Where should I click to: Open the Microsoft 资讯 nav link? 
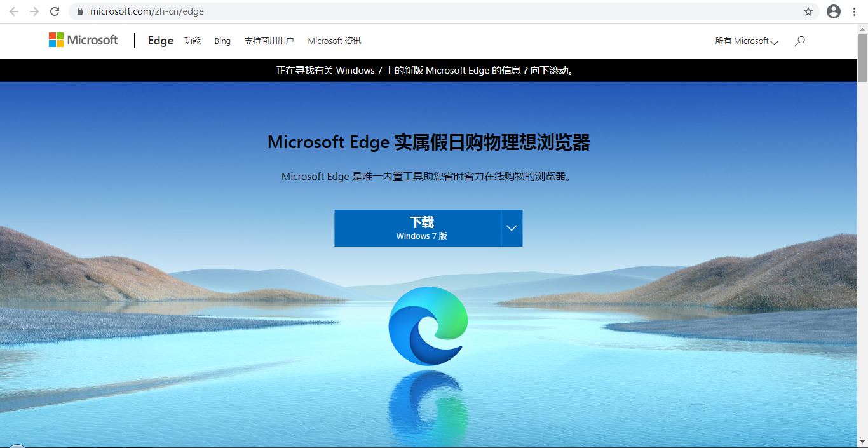(x=334, y=41)
